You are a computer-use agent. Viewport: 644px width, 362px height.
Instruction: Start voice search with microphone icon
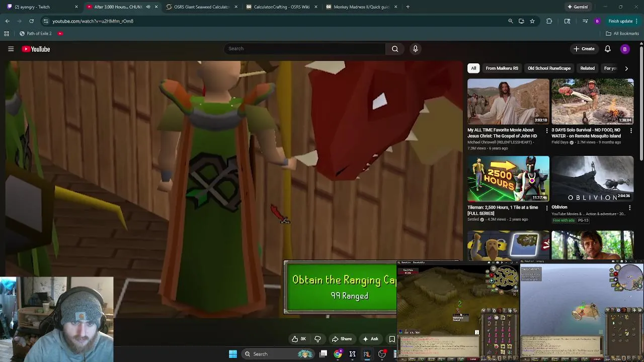415,49
